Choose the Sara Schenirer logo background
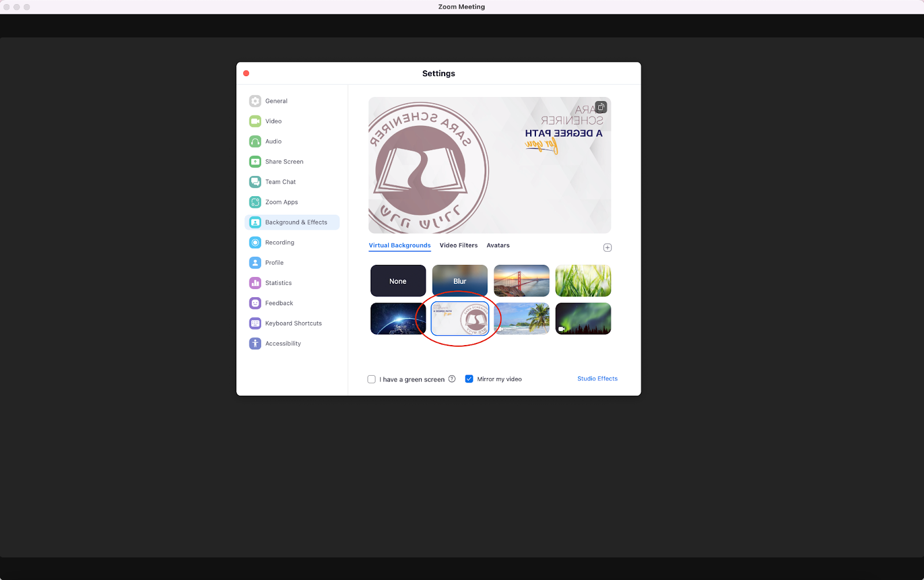Screen dimensions: 924x580 [460, 319]
